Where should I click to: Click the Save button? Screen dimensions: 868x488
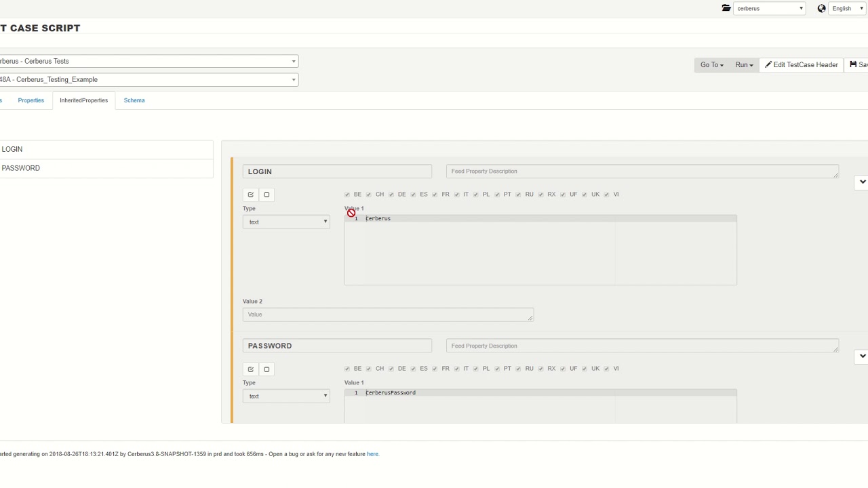pyautogui.click(x=857, y=65)
